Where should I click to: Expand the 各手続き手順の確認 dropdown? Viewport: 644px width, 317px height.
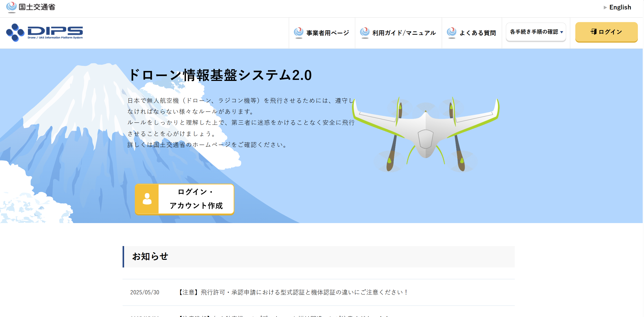[534, 32]
